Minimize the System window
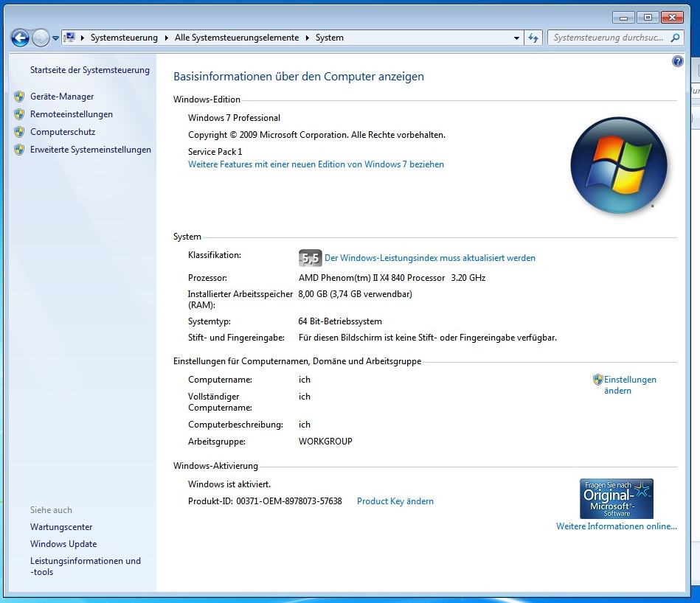This screenshot has width=700, height=603. (x=624, y=18)
